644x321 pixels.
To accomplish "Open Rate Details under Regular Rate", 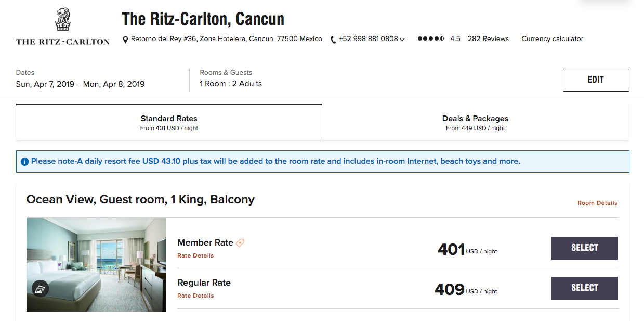I will pos(195,296).
